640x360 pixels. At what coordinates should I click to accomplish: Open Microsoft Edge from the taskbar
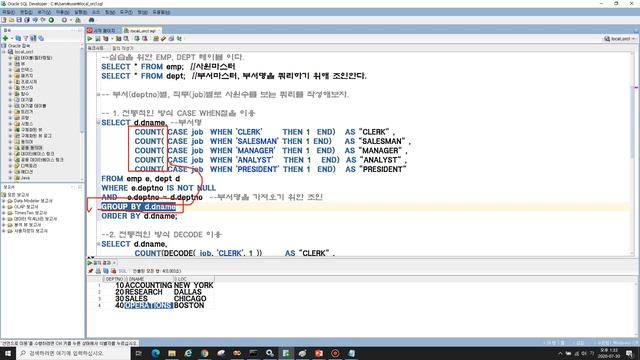(156, 353)
